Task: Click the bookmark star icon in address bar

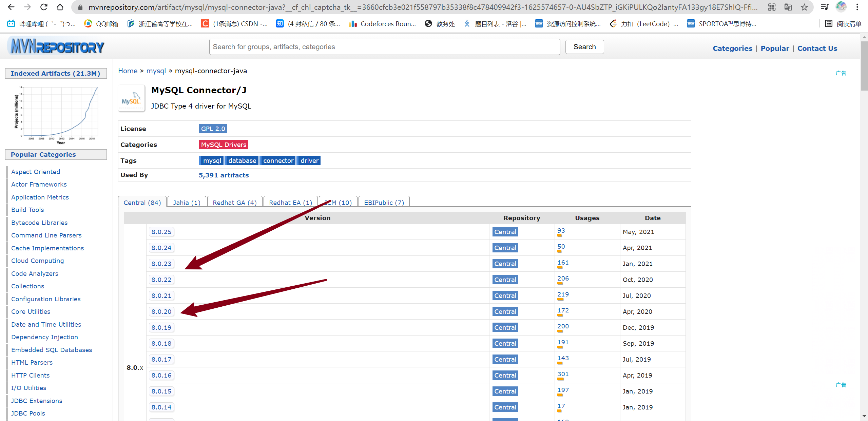Action: pyautogui.click(x=804, y=7)
